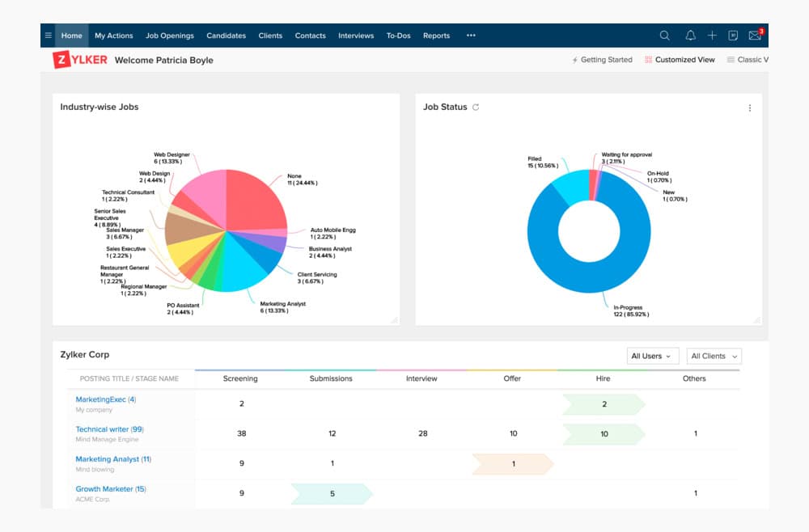Click the Hire stage arrow for MarketingExec
The image size is (809, 532).
[604, 405]
